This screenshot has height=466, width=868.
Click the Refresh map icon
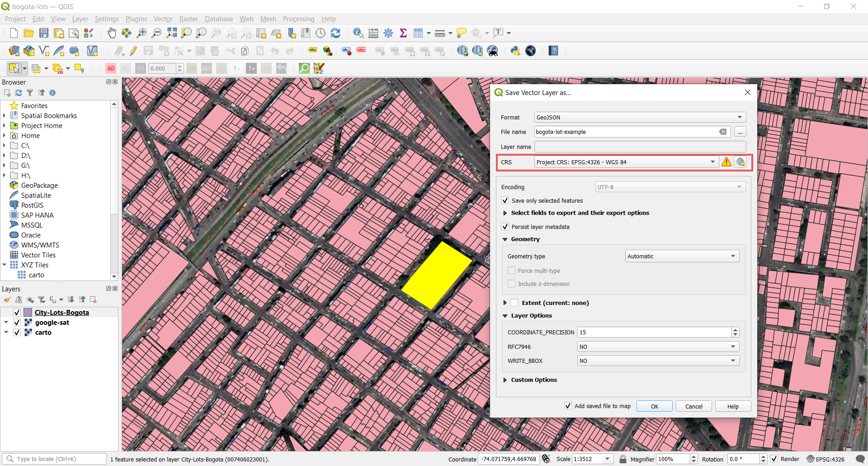click(335, 33)
